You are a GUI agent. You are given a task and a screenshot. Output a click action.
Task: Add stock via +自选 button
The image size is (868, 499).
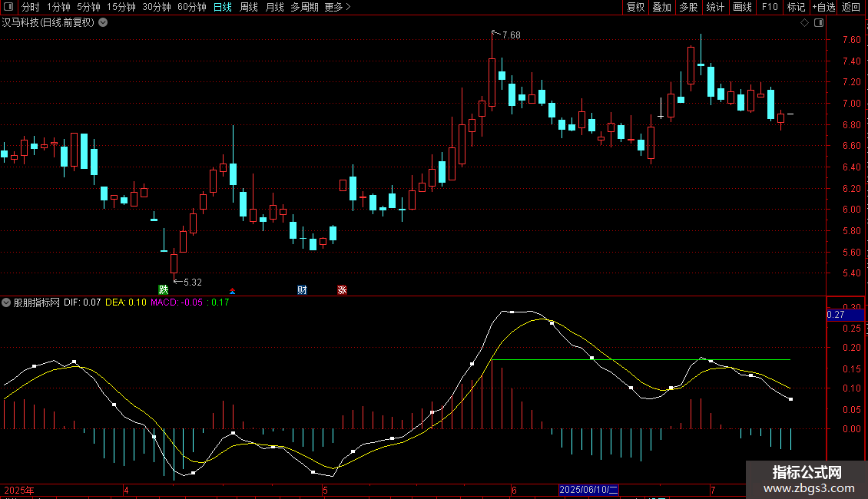823,7
